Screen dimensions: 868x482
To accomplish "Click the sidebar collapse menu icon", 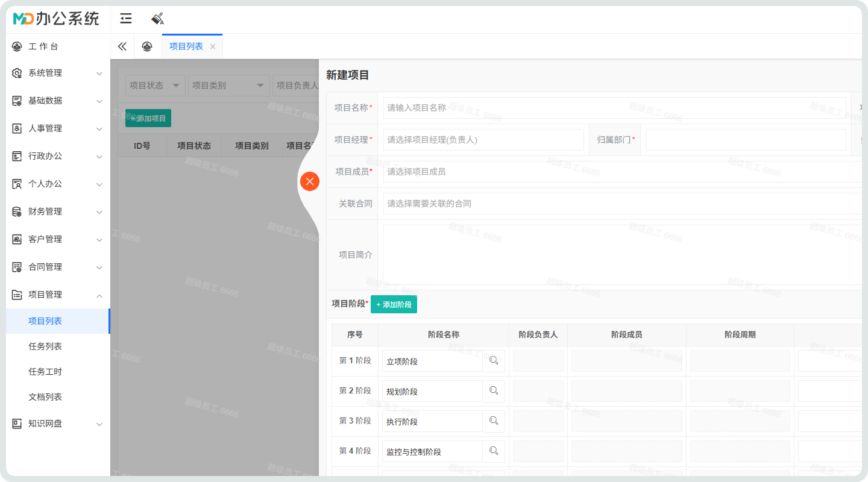I will (x=126, y=19).
